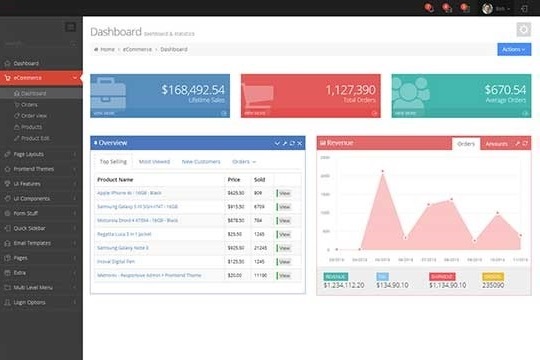Expand the Extra sidebar menu
540x360 pixels.
[x=41, y=272]
